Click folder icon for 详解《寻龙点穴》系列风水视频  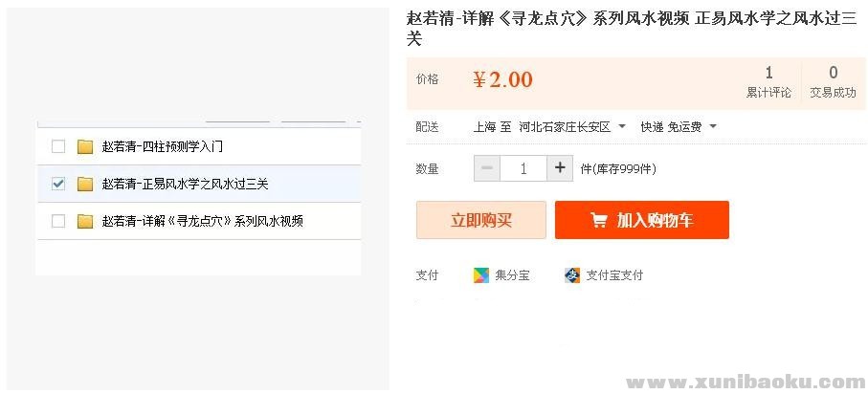pos(85,221)
